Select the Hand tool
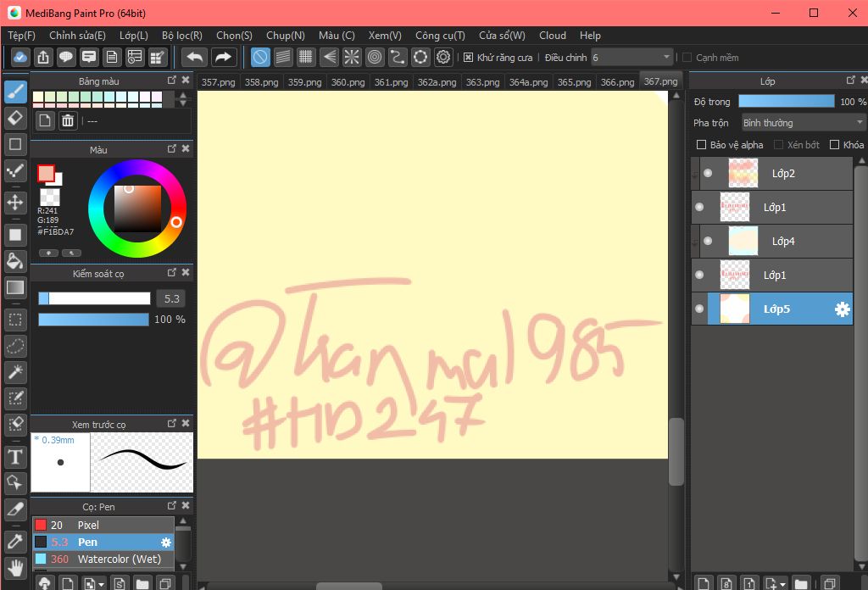868x590 pixels. point(15,567)
